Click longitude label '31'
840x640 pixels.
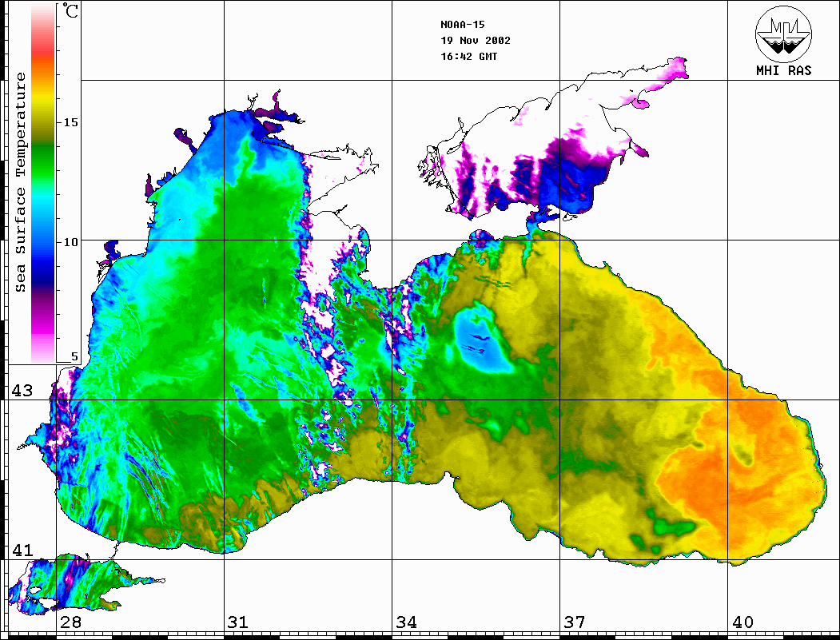(x=238, y=622)
